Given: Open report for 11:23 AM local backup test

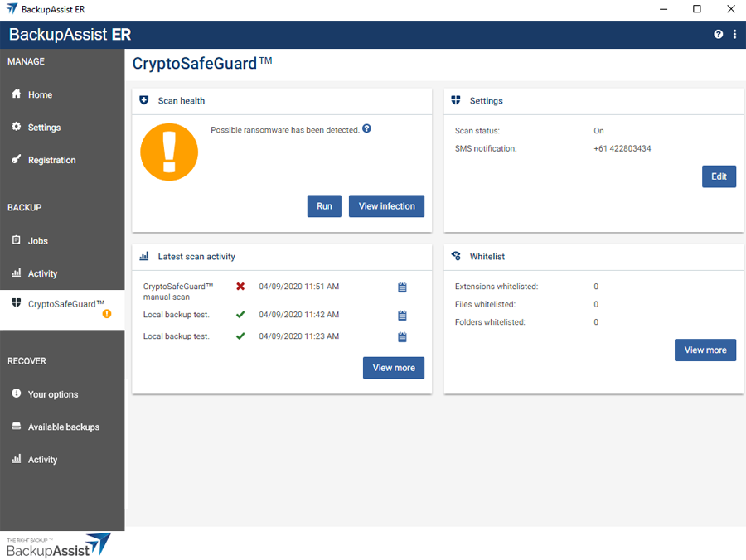Looking at the screenshot, I should [403, 337].
